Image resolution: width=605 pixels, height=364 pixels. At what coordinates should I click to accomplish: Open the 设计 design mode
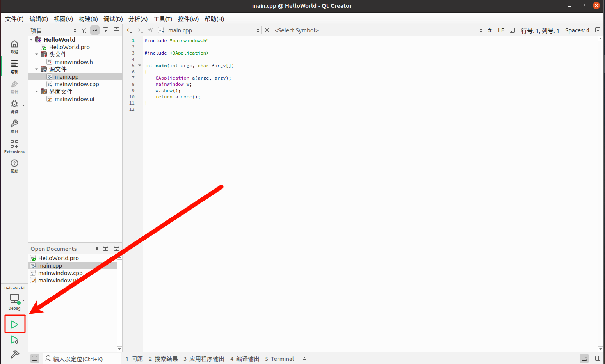(x=14, y=87)
